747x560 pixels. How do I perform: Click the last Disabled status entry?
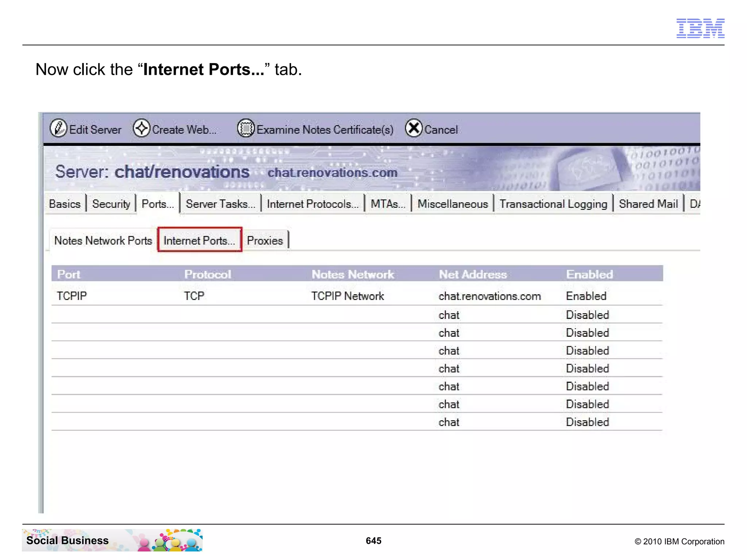(587, 422)
